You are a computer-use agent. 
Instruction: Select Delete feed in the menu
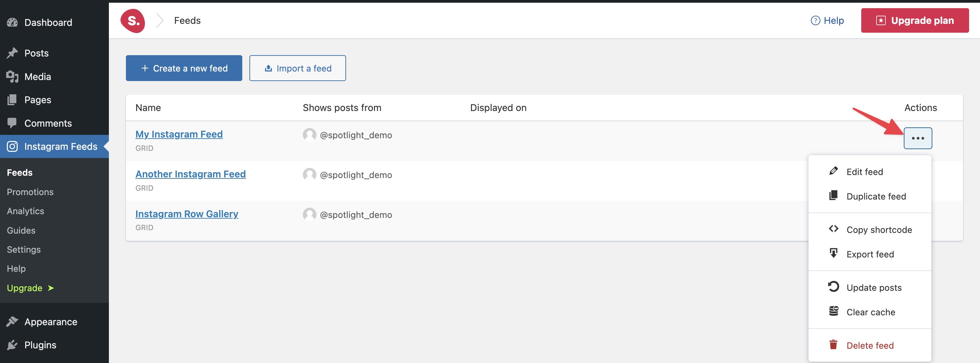tap(869, 346)
